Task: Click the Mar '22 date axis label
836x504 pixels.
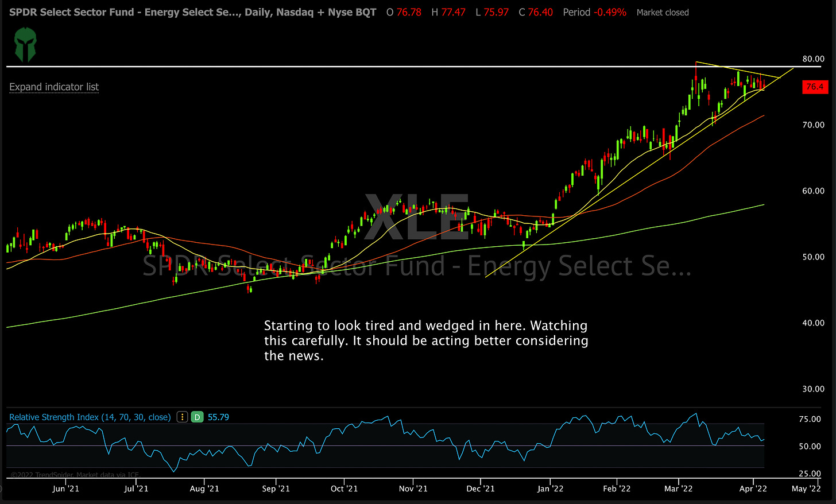Action: (679, 489)
